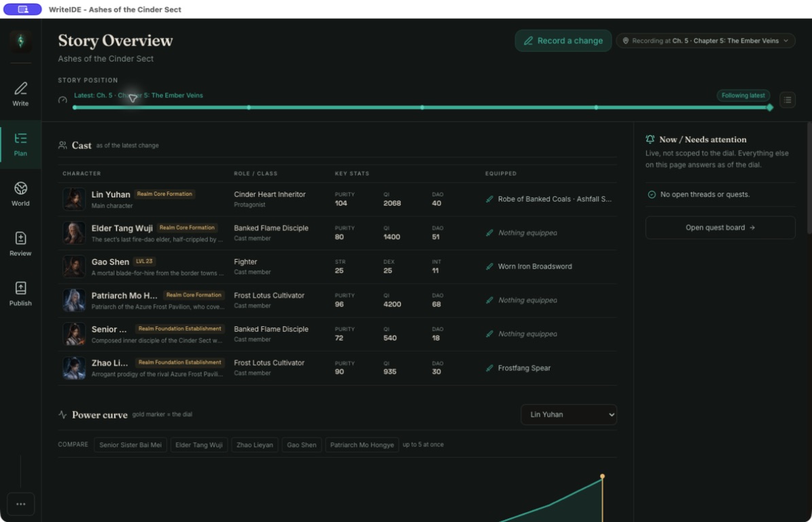The image size is (812, 522).
Task: Click the equipped icon in Patriarch Mo's row
Action: coord(489,300)
